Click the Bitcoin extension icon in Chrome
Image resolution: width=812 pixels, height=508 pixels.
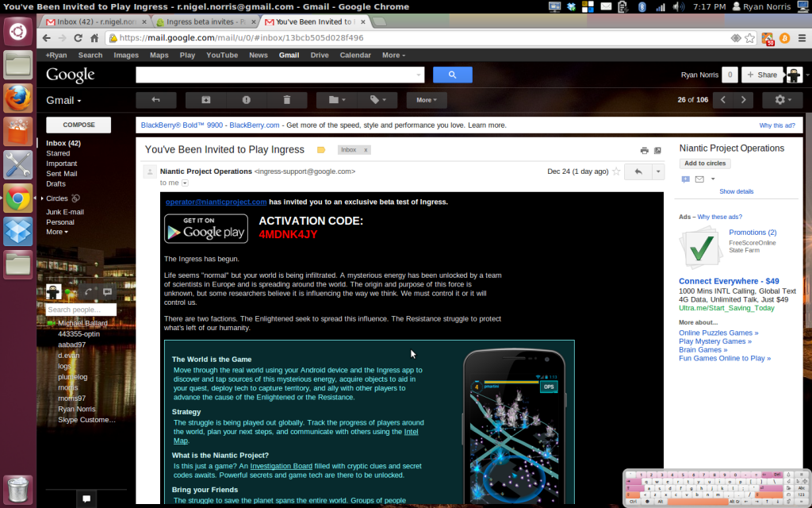(x=784, y=38)
